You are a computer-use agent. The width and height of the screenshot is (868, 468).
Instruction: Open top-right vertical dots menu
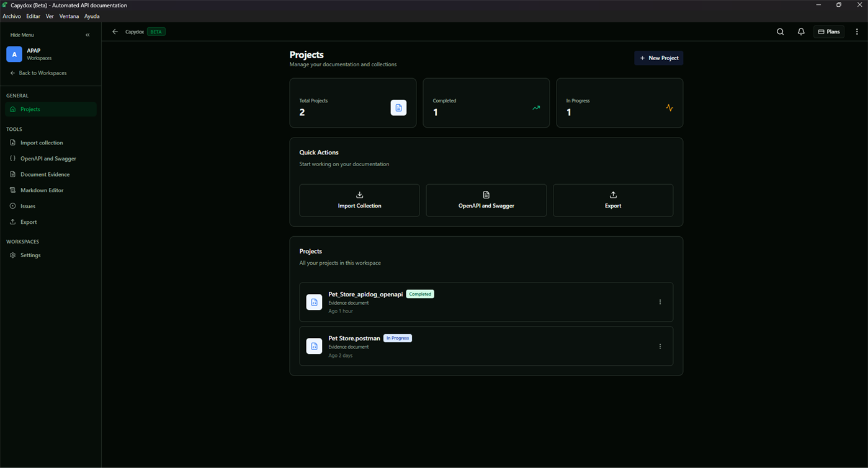pos(857,32)
